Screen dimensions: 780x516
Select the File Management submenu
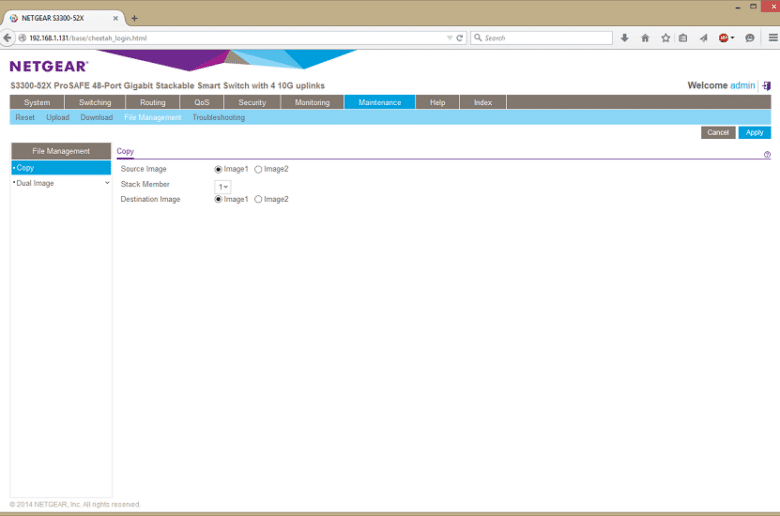click(x=153, y=117)
